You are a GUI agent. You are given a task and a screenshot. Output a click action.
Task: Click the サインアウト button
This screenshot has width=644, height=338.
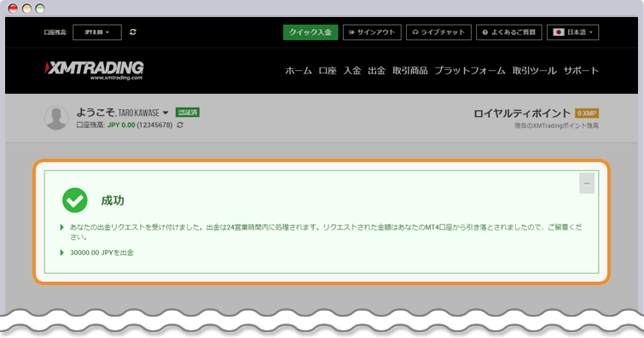pos(372,32)
